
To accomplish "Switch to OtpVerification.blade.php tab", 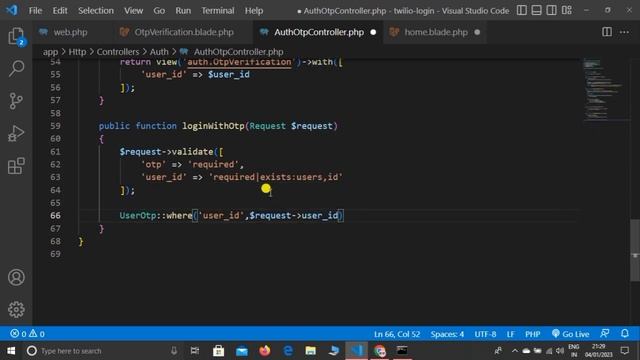I will (x=184, y=32).
